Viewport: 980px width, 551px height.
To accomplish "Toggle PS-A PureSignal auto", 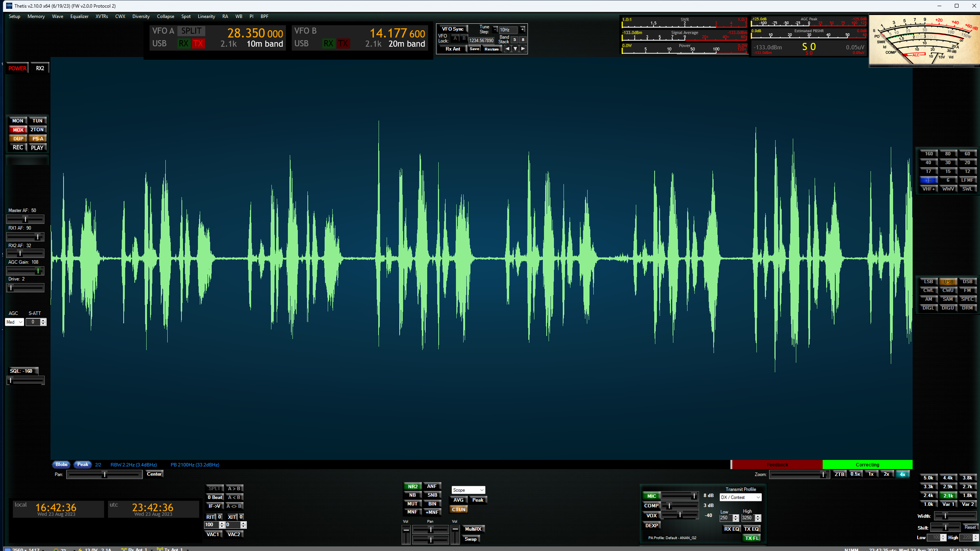I will click(x=38, y=139).
